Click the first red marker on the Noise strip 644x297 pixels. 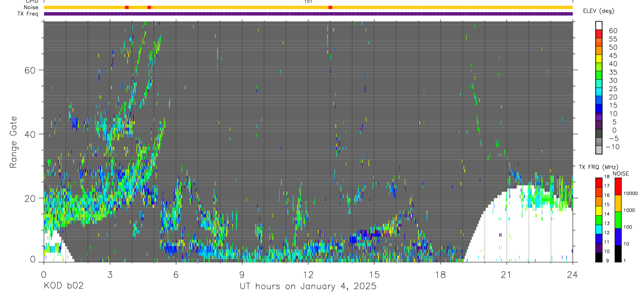[127, 7]
